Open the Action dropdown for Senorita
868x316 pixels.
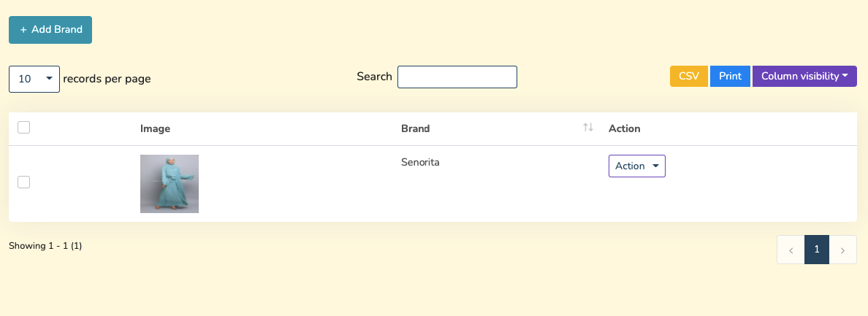636,166
